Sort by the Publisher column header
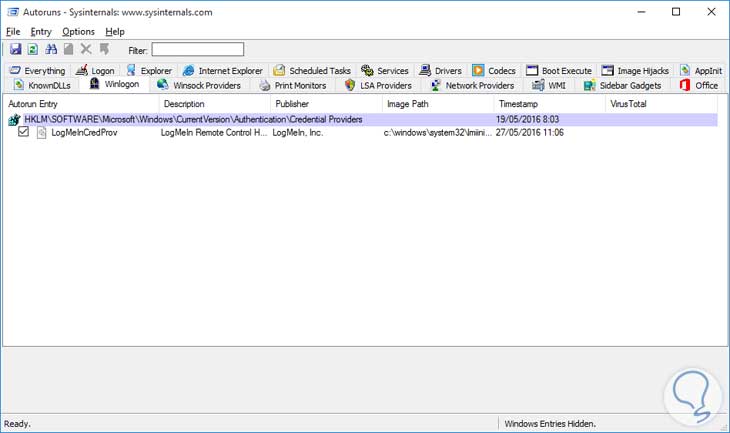Screen dimensions: 730x433 (x=326, y=104)
